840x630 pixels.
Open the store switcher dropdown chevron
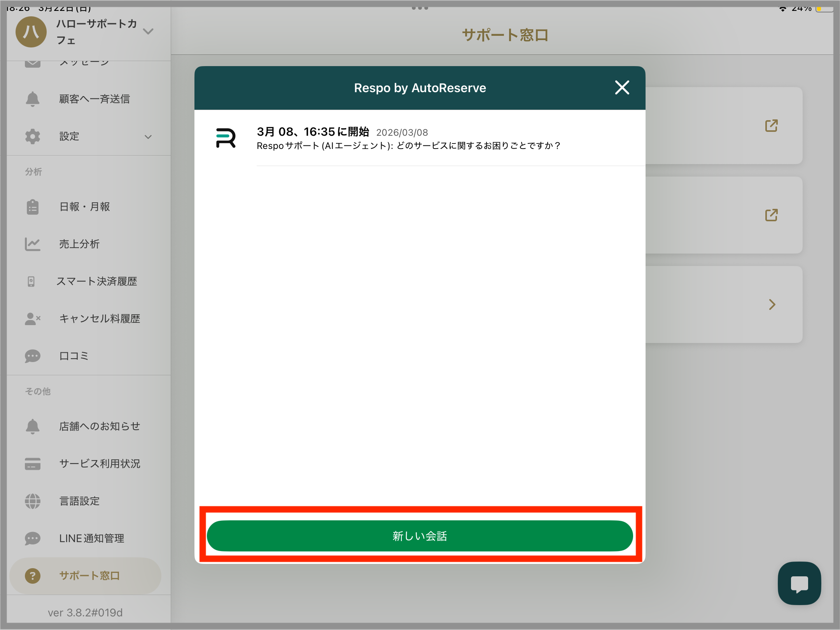[x=148, y=31]
